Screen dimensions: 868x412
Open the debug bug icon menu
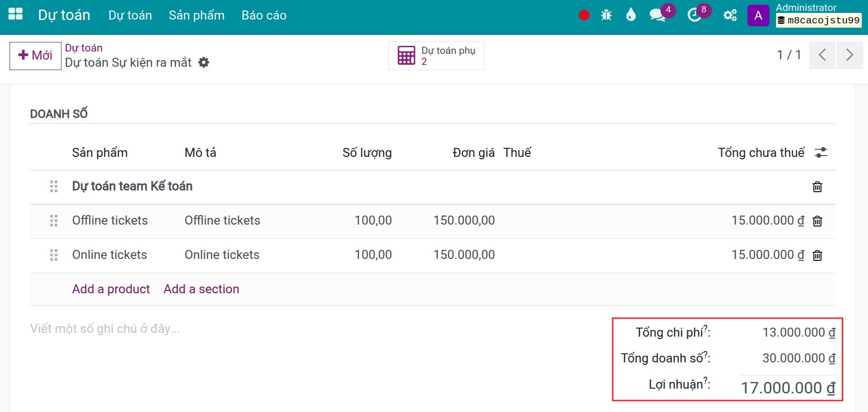pos(606,15)
